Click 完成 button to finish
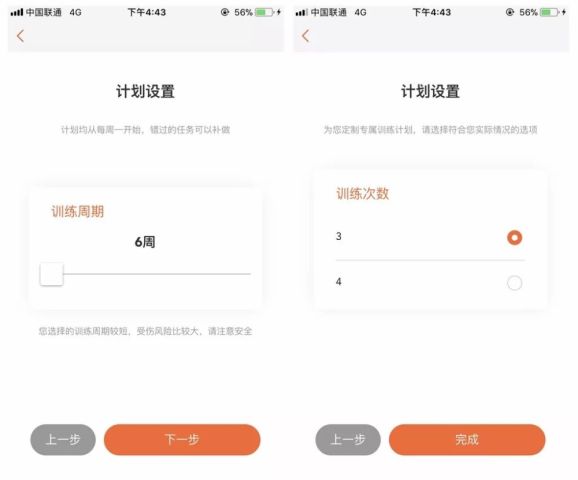 pyautogui.click(x=467, y=439)
